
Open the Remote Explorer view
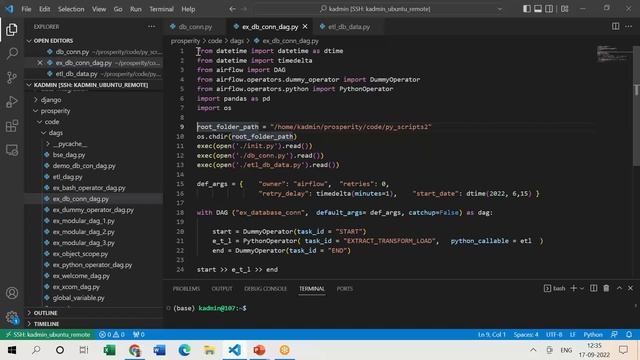(x=12, y=150)
